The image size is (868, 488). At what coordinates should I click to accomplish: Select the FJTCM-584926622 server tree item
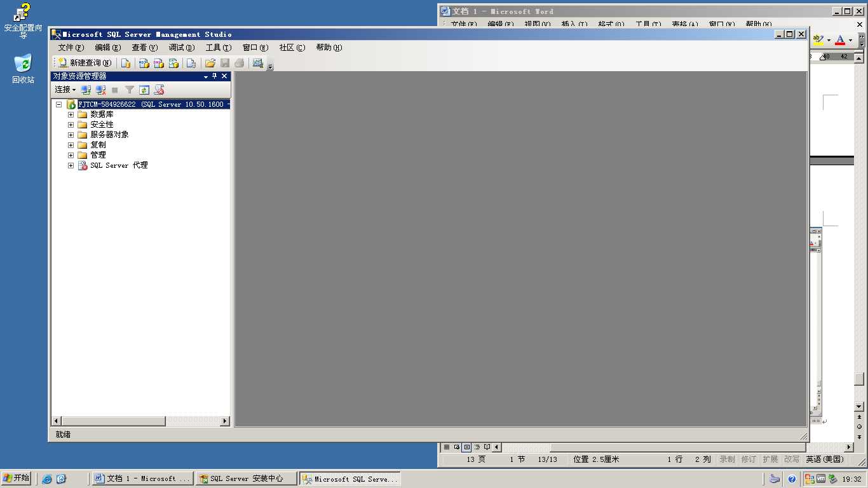pyautogui.click(x=154, y=104)
